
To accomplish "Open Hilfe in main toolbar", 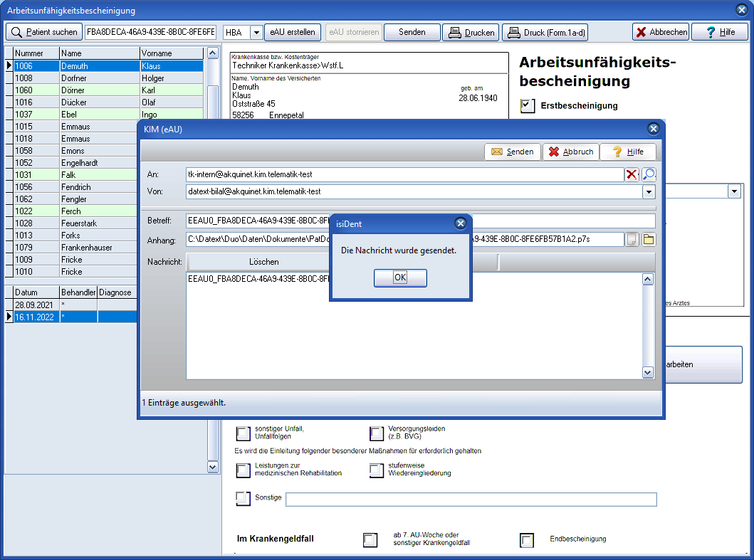I will pos(718,32).
